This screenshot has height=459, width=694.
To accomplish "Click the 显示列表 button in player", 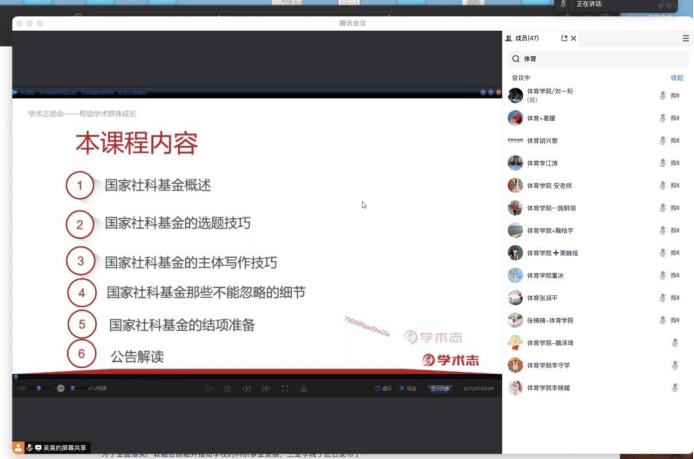I will [x=440, y=388].
